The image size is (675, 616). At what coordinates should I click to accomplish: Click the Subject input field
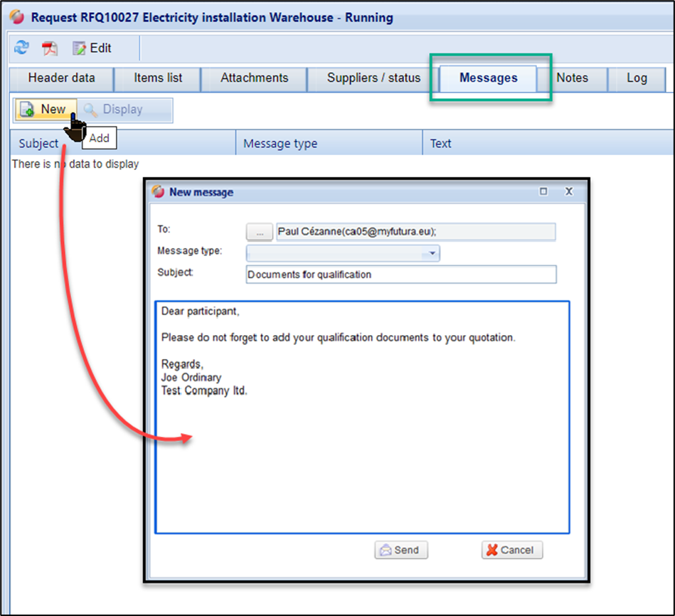click(x=401, y=275)
